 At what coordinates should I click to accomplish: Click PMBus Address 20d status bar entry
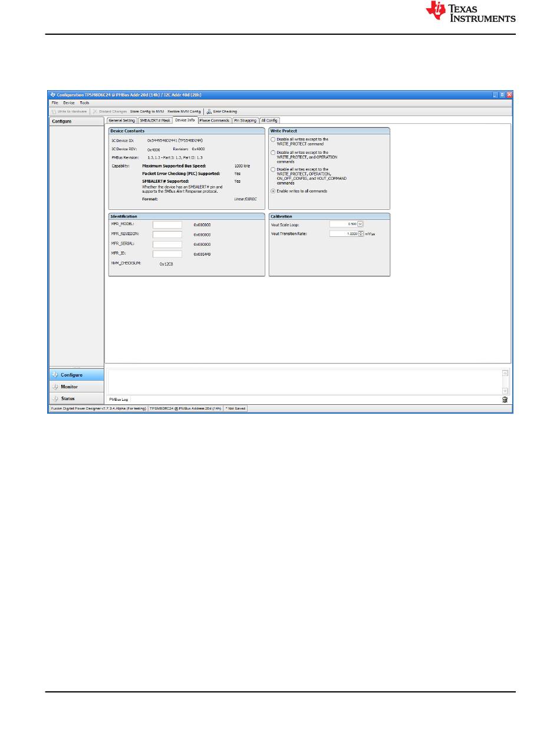(x=185, y=408)
